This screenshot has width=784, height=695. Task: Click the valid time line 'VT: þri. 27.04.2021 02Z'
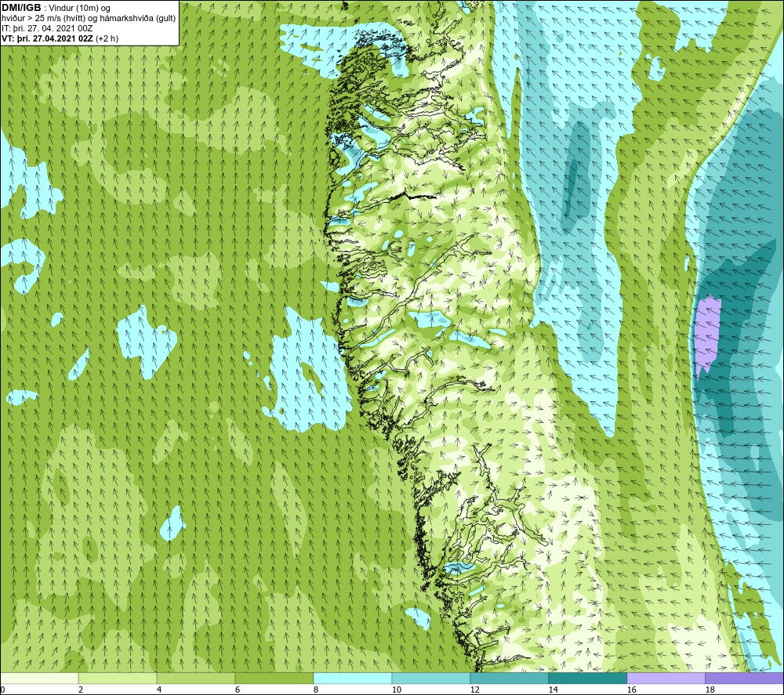pos(48,38)
